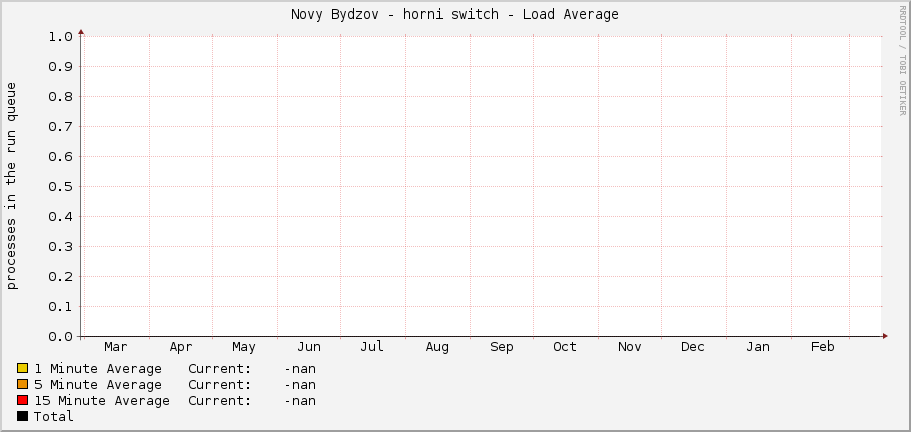Image resolution: width=911 pixels, height=432 pixels.
Task: Click the '-nan' value for 5 Minute Average
Action: point(300,384)
